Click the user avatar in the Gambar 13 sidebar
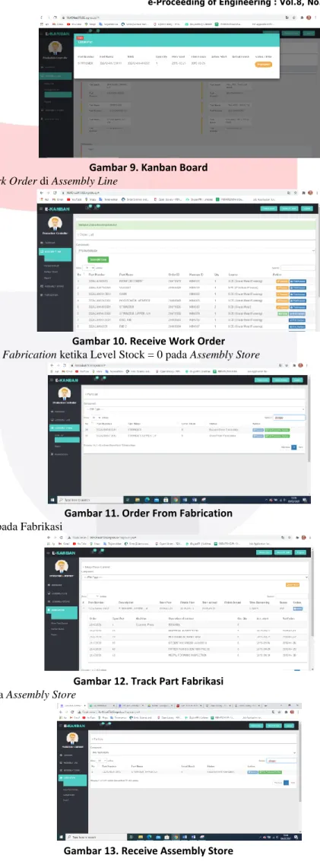 pos(74,740)
